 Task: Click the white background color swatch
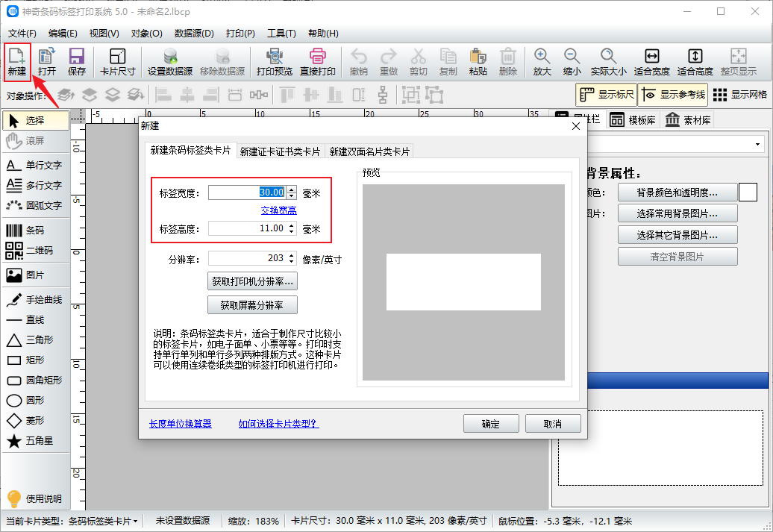pyautogui.click(x=748, y=193)
